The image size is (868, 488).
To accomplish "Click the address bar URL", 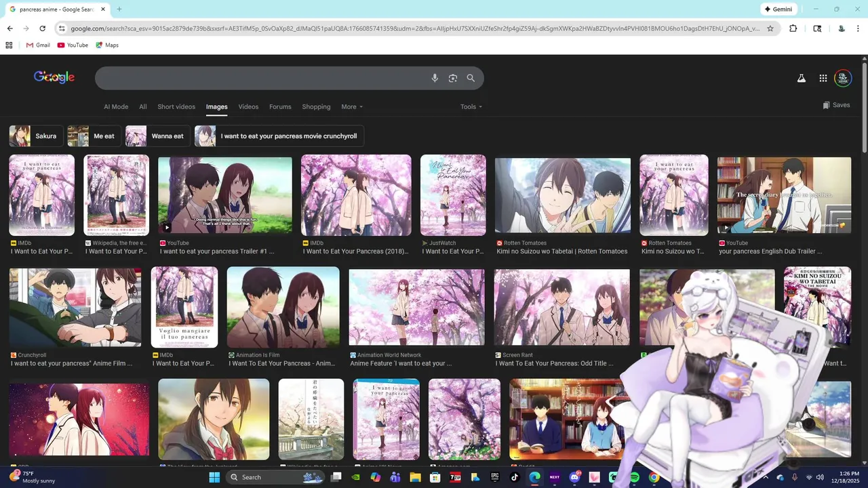I will point(415,28).
